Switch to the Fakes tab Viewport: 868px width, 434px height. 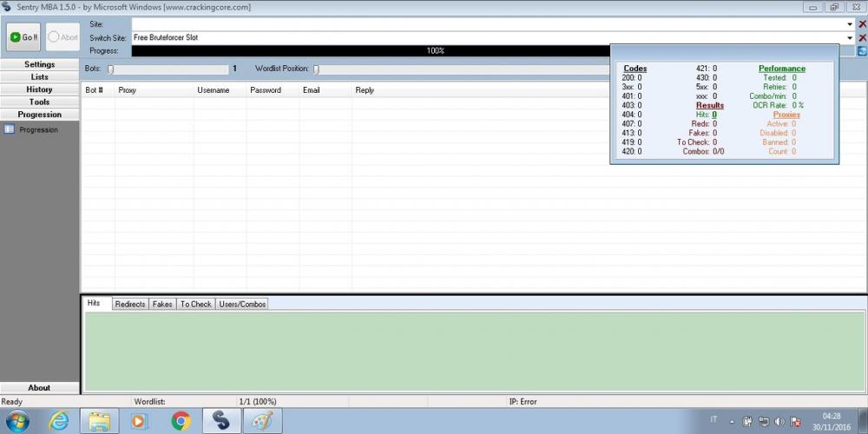(162, 304)
